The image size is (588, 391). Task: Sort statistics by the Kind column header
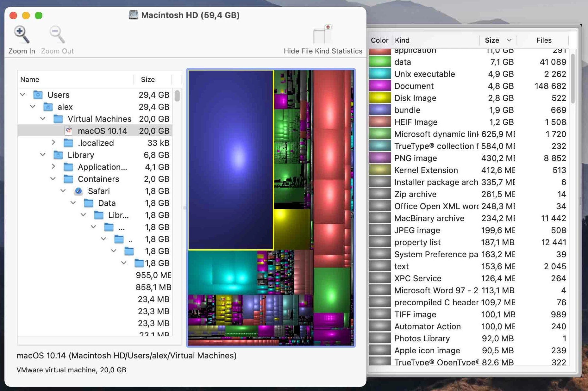tap(435, 40)
